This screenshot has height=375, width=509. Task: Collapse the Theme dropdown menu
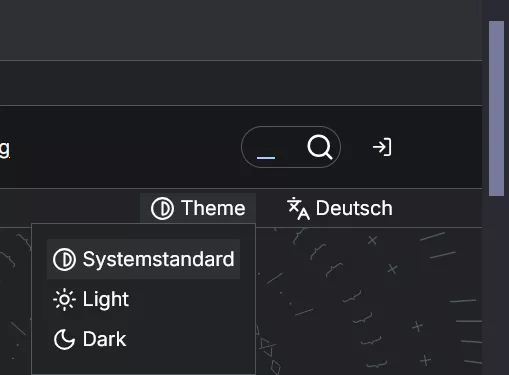tap(198, 209)
